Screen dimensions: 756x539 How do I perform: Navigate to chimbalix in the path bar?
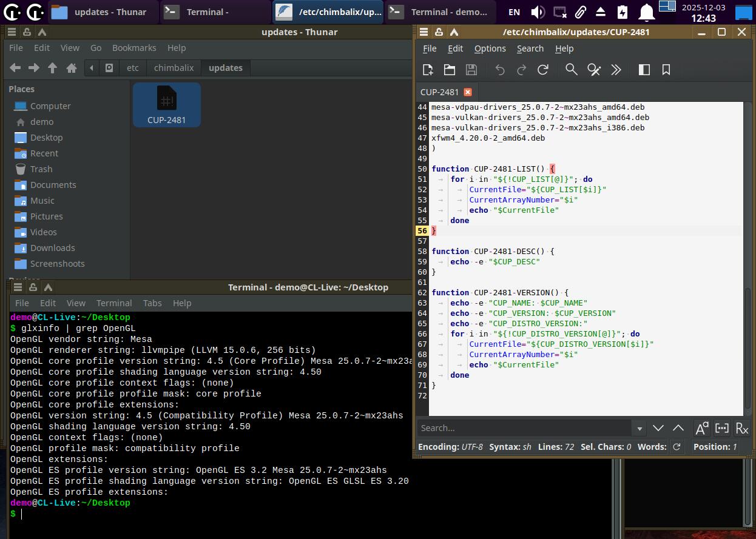[x=174, y=68]
